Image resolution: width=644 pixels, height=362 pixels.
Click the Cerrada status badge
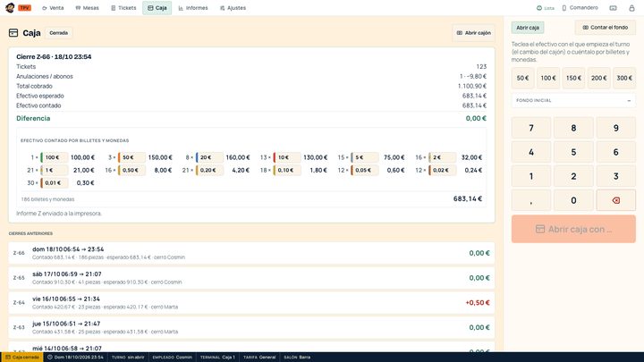click(x=59, y=33)
